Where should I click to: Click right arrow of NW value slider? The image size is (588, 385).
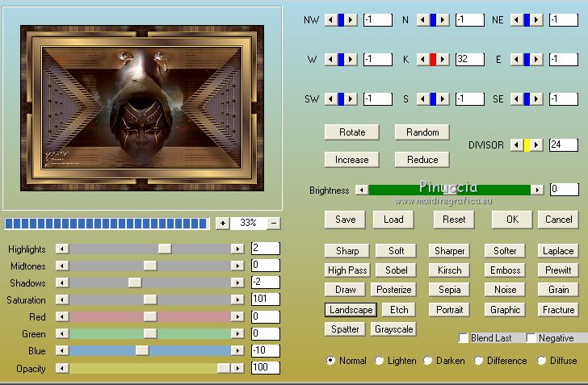pyautogui.click(x=351, y=19)
